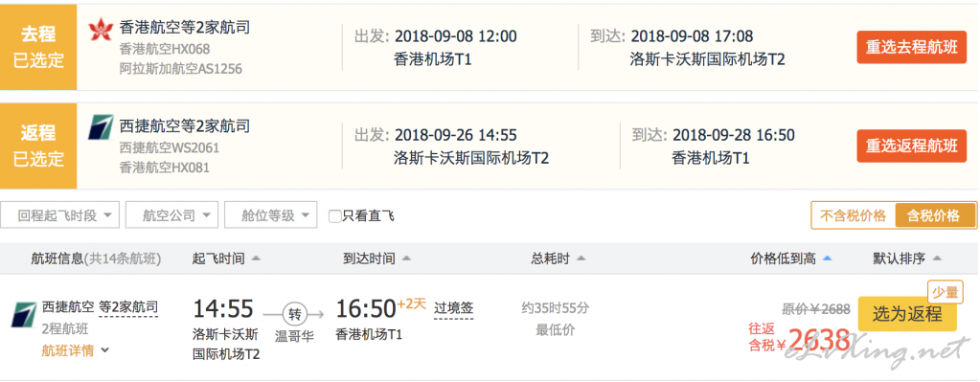Screen dimensions: 980x382
Task: Sort by total duration arrow
Action: tap(581, 258)
